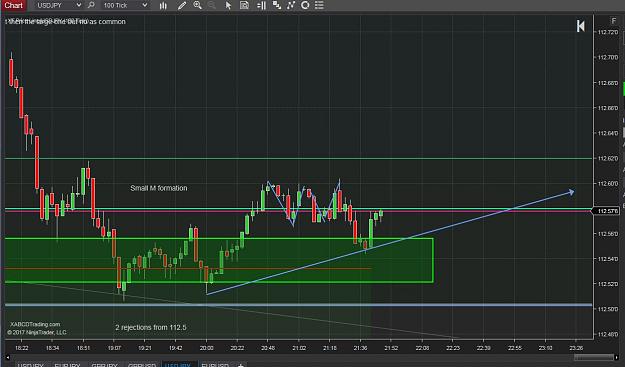This screenshot has height=367, width=625.
Task: Click the 112.620 price axis label
Action: 608,158
